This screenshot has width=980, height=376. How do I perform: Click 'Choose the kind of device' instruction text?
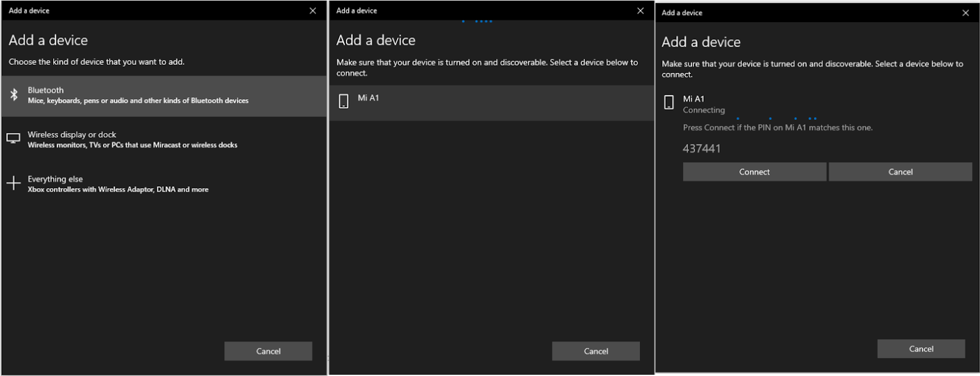click(x=97, y=62)
